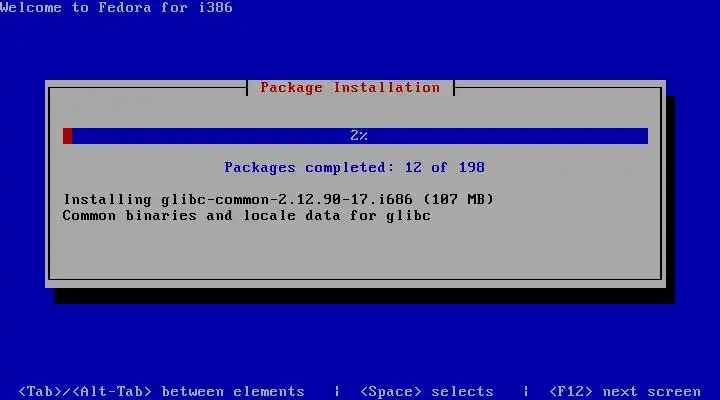Click the unfilled blue portion of progress bar
720x400 pixels.
(360, 136)
